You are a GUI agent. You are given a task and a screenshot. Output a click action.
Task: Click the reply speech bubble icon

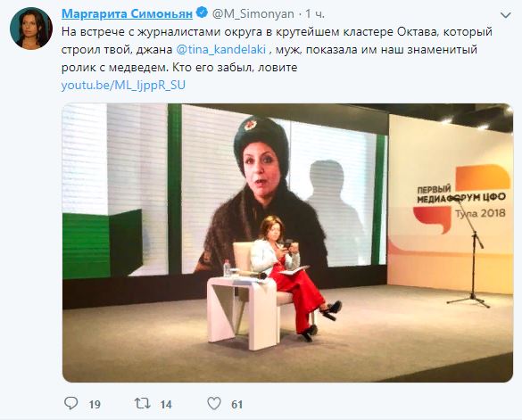click(70, 403)
